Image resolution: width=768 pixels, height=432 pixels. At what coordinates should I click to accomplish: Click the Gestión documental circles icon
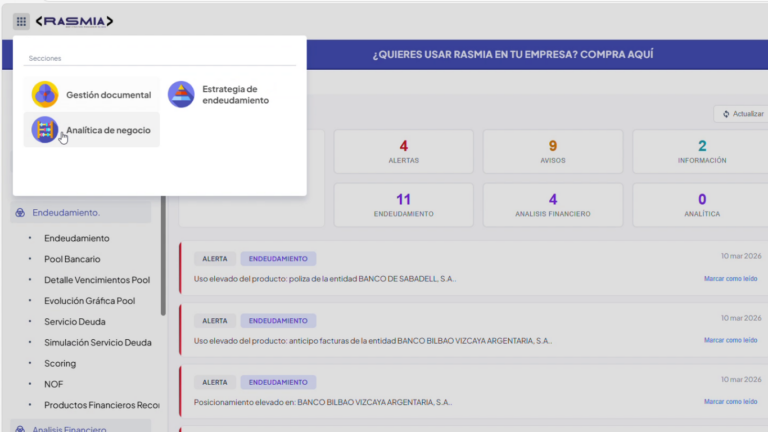point(45,94)
